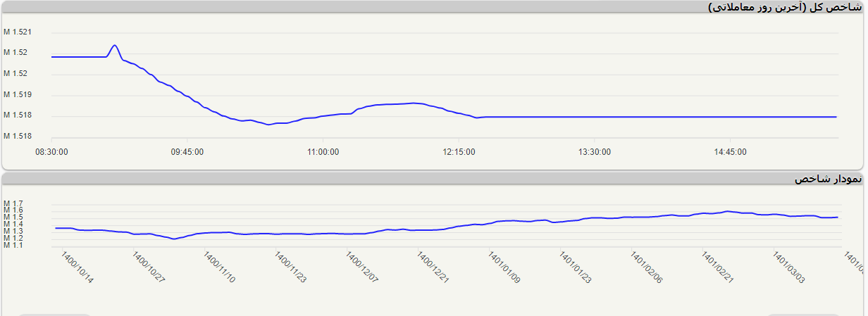Select the 1400/10/14 date label
The width and height of the screenshot is (868, 316).
point(77,267)
